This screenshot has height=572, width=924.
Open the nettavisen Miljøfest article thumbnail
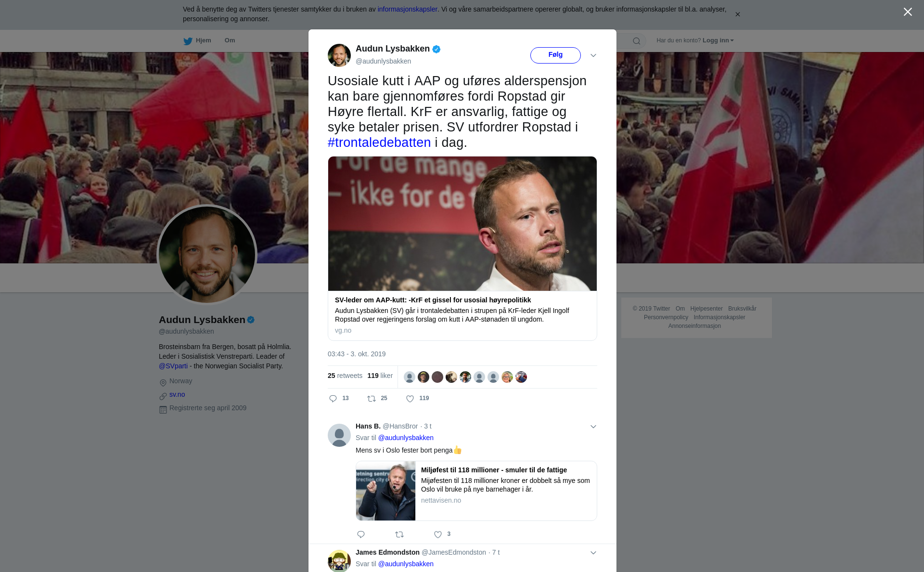pyautogui.click(x=385, y=491)
